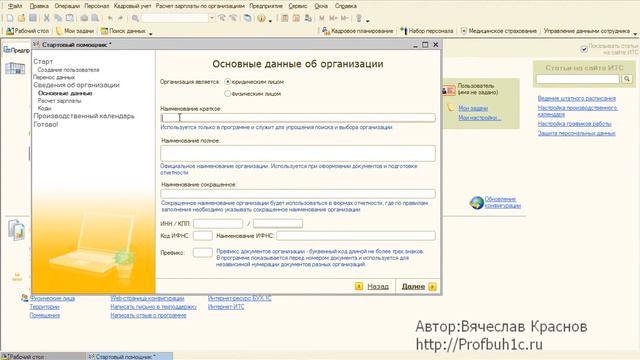Click the ИТС article search magnifier button
Viewport: 640px width, 360px height.
pos(627,79)
